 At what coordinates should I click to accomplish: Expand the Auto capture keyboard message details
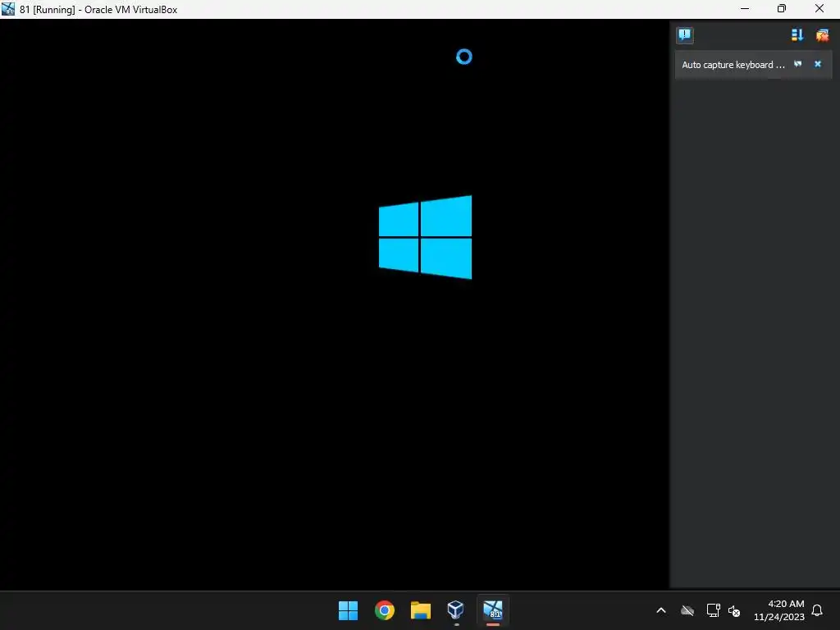797,64
